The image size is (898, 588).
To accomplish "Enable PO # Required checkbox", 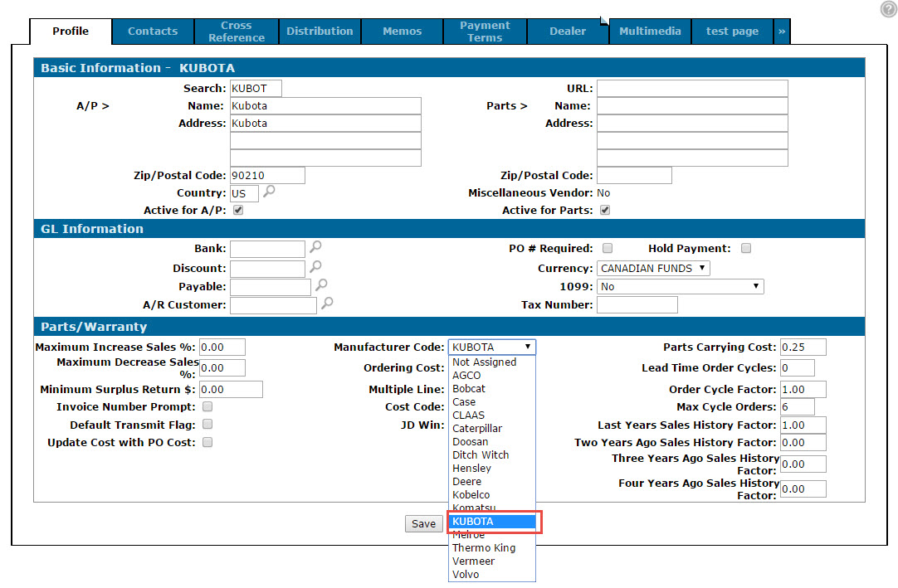I will 608,248.
